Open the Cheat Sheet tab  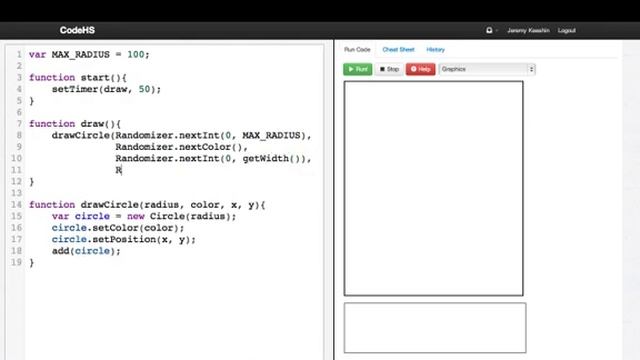(398, 49)
